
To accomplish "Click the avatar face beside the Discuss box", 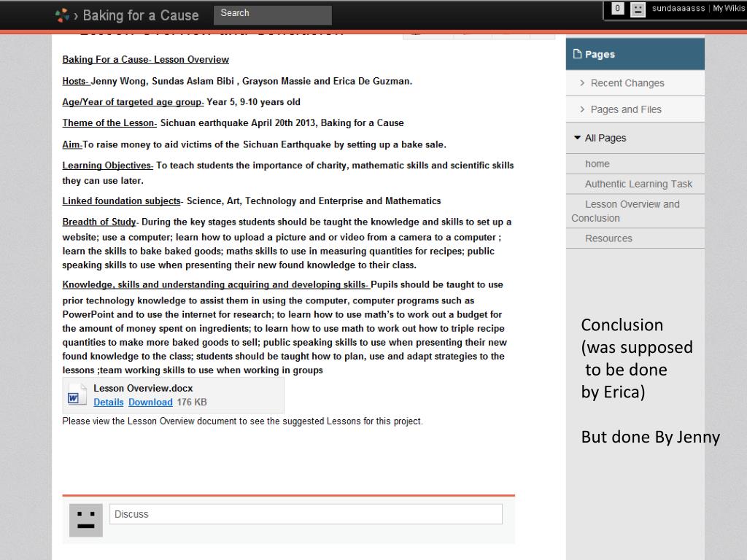I will click(86, 520).
